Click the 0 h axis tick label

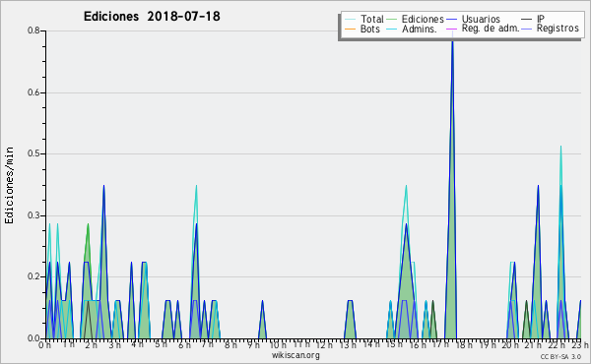(45, 344)
